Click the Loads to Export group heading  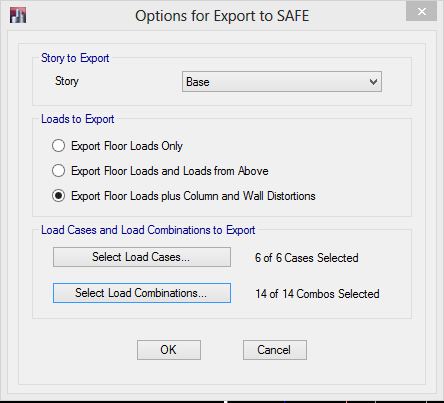tap(78, 119)
